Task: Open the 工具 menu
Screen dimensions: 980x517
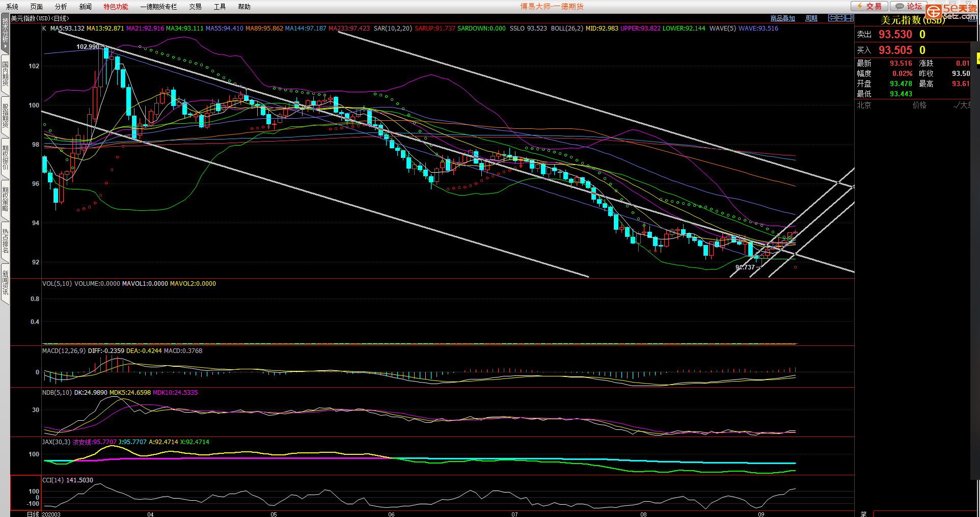Action: 220,7
